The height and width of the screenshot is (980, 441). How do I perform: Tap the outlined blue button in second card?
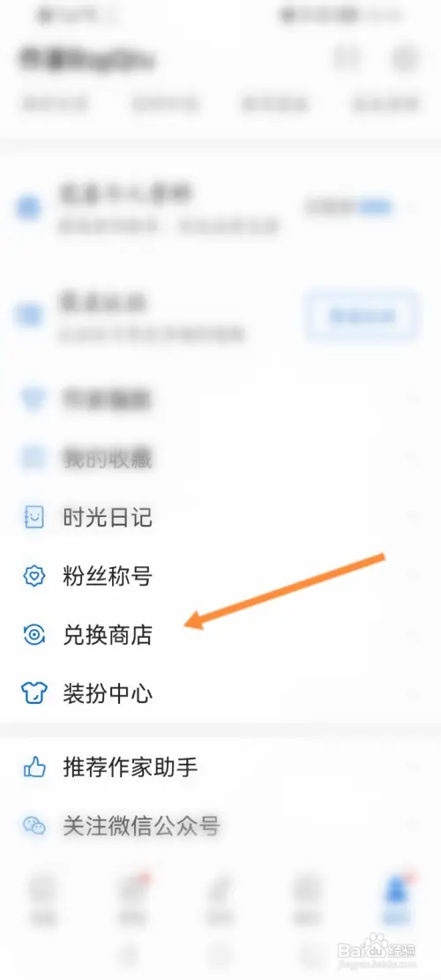(x=363, y=317)
